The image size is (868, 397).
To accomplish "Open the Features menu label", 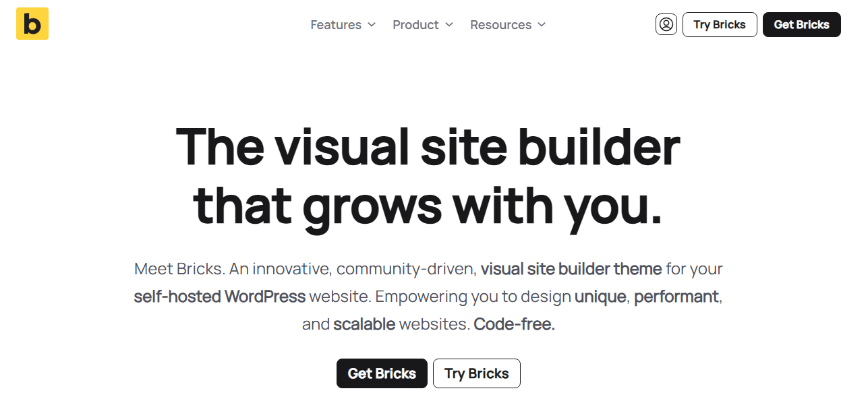I will click(x=336, y=25).
